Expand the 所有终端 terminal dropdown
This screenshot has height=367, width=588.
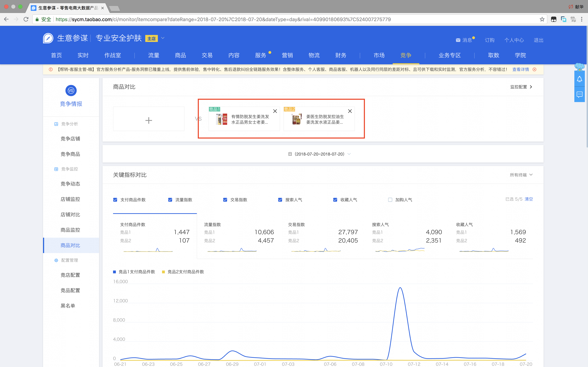click(x=521, y=175)
